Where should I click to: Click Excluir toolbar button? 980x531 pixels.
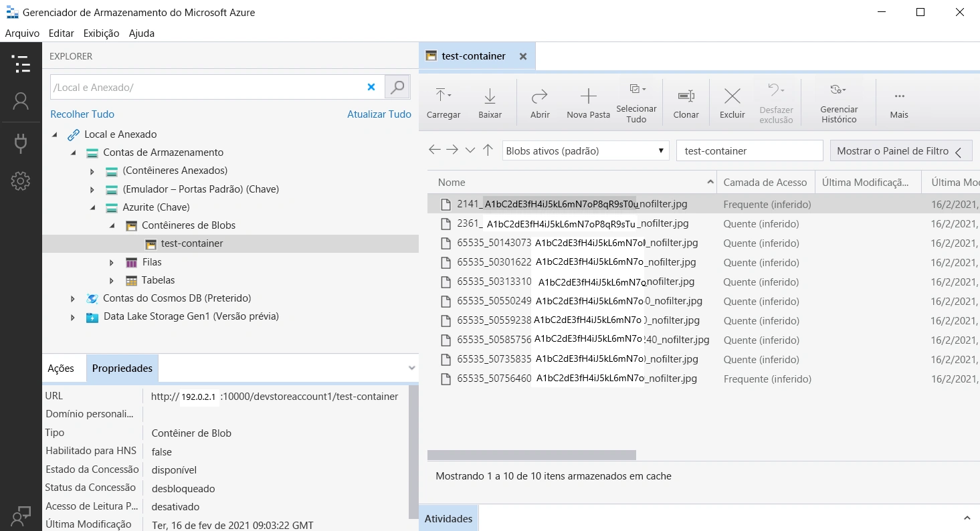[732, 102]
